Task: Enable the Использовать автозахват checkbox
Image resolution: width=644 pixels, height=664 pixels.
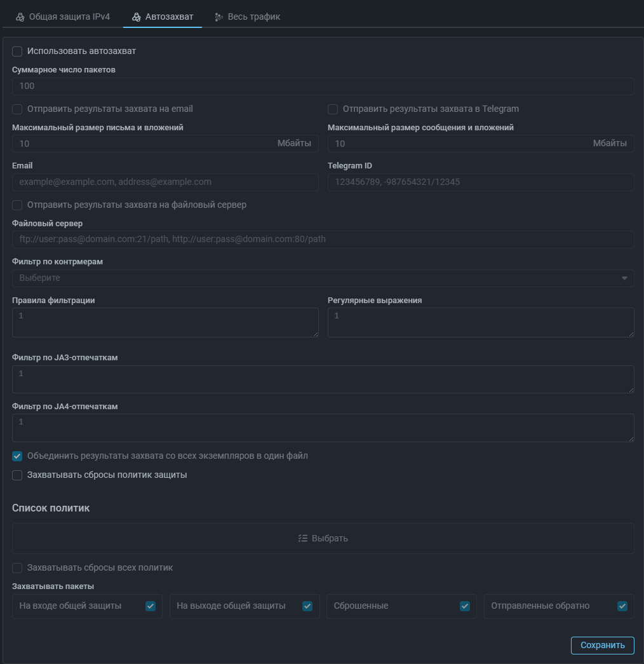Action: click(x=17, y=51)
